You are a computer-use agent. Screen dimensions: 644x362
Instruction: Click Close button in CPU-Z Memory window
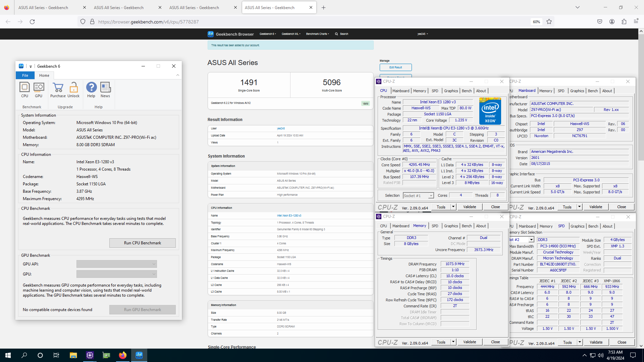(495, 342)
